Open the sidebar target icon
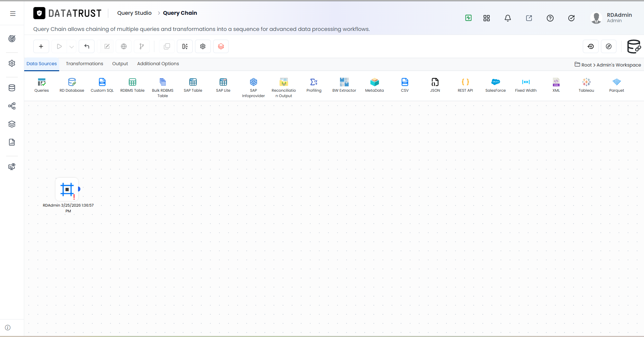The height and width of the screenshot is (337, 644). (x=12, y=39)
